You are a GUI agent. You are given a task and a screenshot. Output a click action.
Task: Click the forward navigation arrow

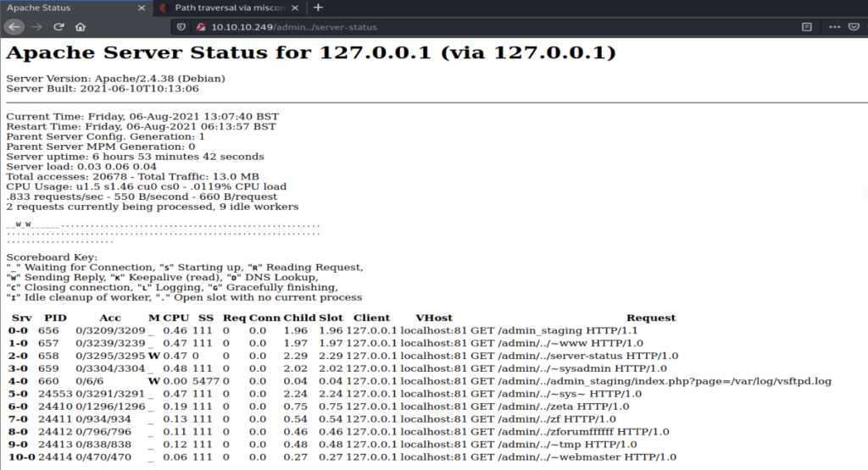click(37, 26)
